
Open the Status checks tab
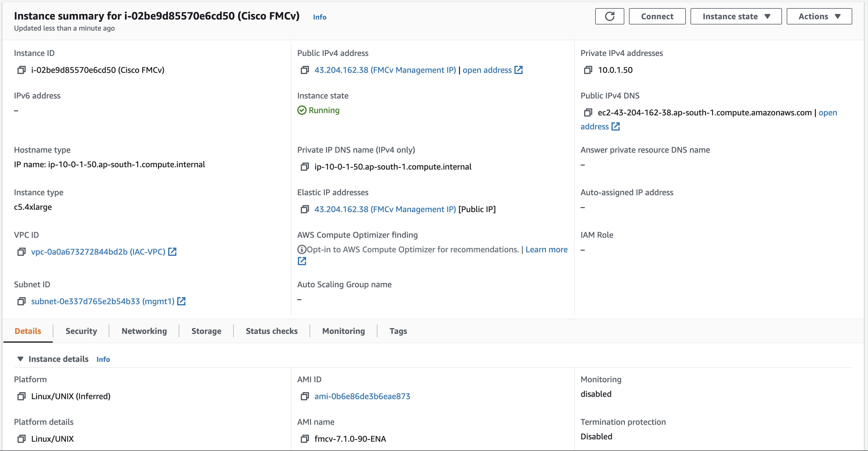click(x=272, y=331)
